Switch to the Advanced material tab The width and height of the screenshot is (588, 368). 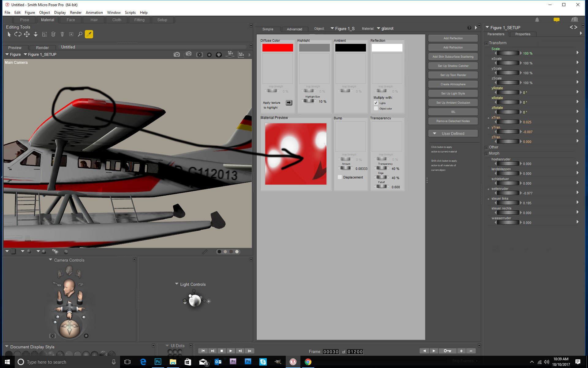tap(294, 29)
